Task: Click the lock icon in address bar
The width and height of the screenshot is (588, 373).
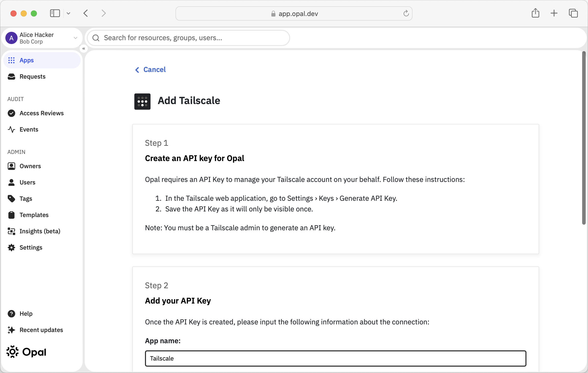Action: click(273, 14)
